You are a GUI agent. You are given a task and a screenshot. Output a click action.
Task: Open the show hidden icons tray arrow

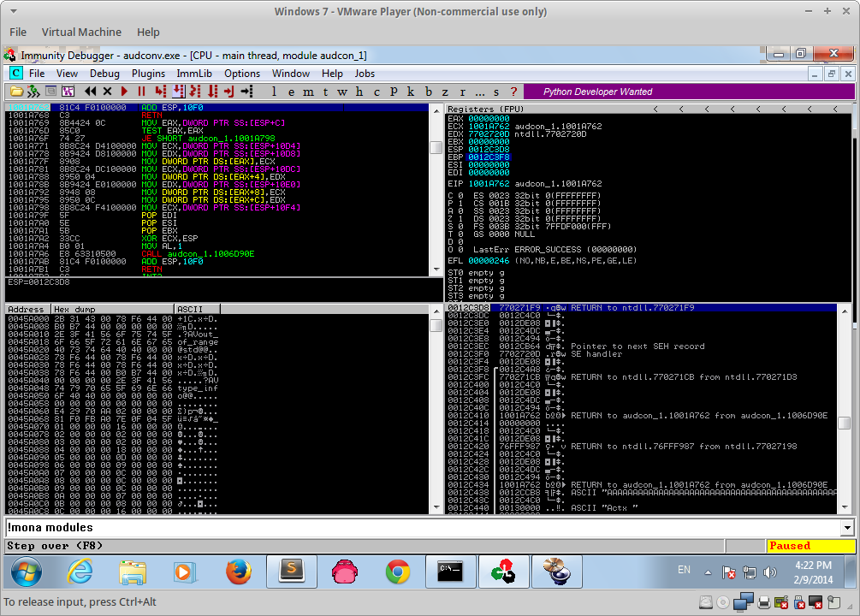[x=707, y=571]
